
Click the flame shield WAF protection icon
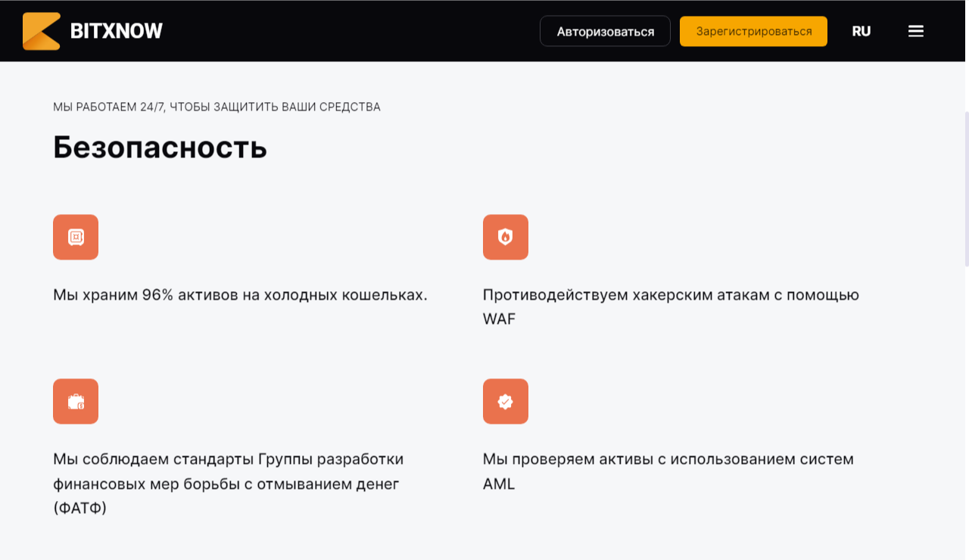tap(506, 237)
